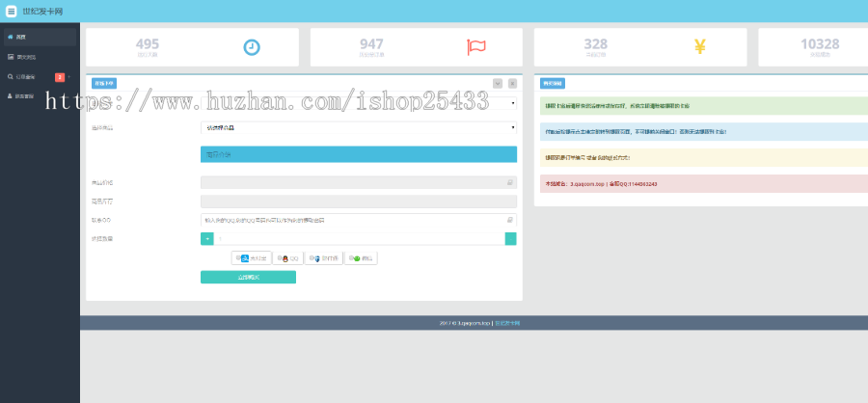The height and width of the screenshot is (403, 868).
Task: Focus the contact QQ input field
Action: (x=359, y=220)
